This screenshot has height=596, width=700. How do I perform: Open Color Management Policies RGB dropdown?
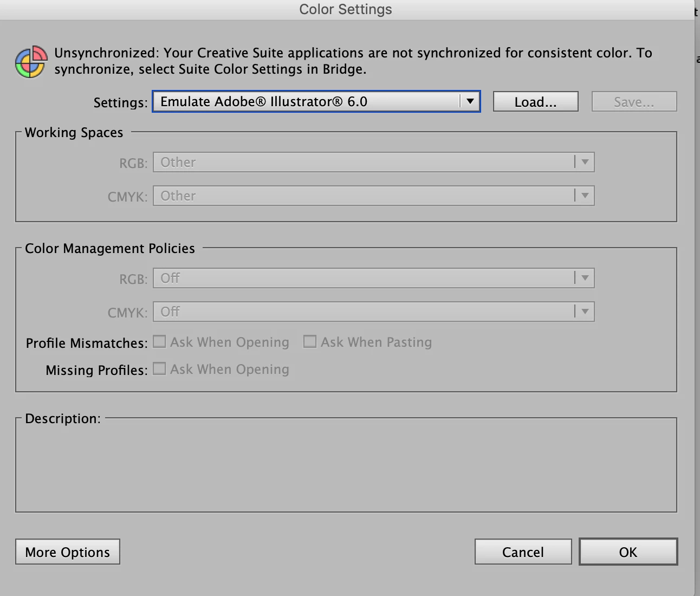[374, 278]
